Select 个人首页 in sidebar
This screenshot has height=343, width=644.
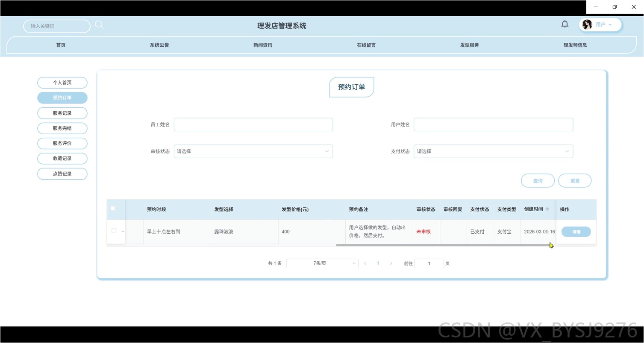tap(62, 83)
